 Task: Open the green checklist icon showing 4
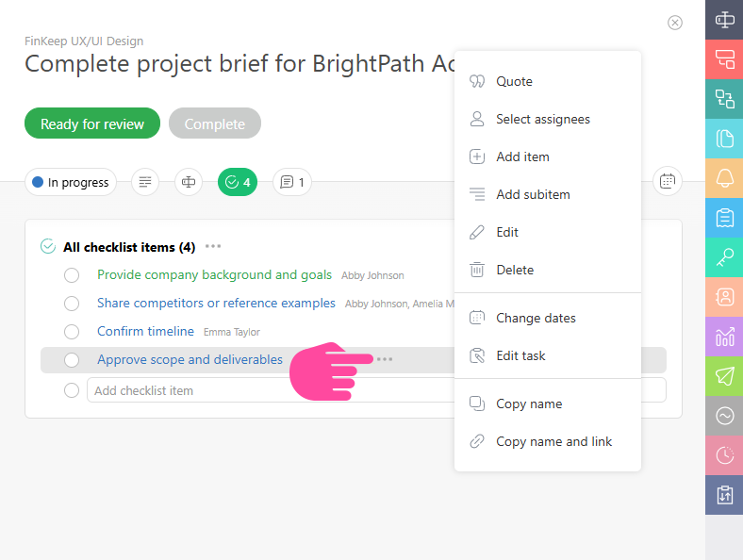coord(238,182)
